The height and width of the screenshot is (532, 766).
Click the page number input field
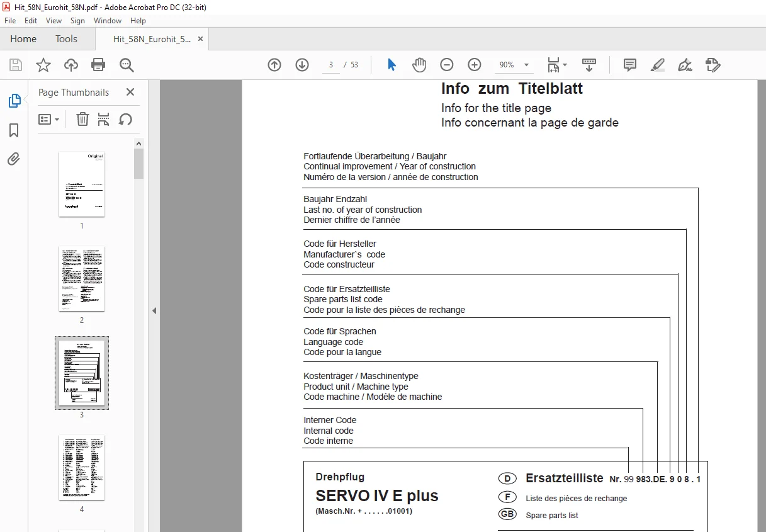[x=331, y=65]
